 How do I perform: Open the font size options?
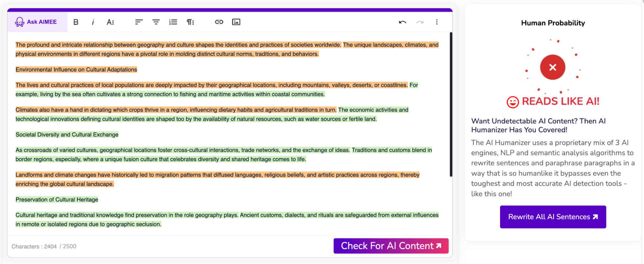110,22
